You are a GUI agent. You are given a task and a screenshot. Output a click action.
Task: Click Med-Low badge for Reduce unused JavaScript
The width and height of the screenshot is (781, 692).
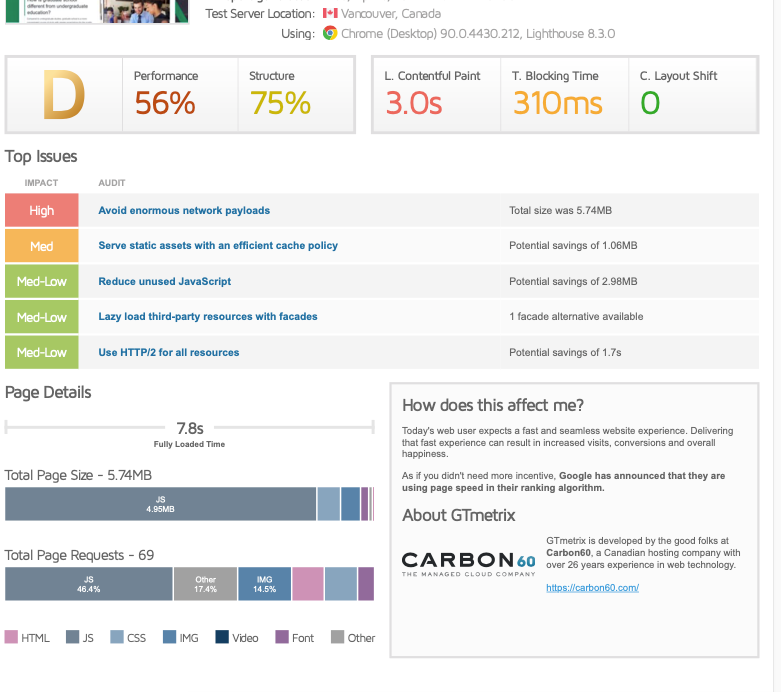click(42, 281)
